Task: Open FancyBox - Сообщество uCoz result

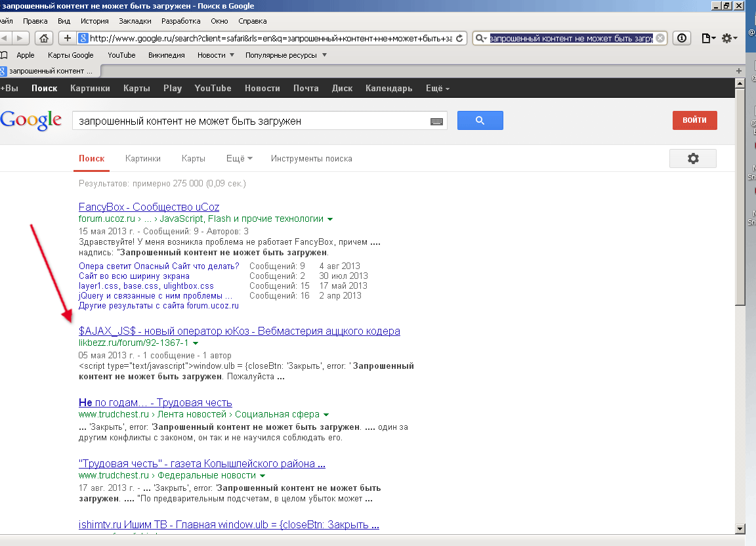Action: (x=149, y=207)
